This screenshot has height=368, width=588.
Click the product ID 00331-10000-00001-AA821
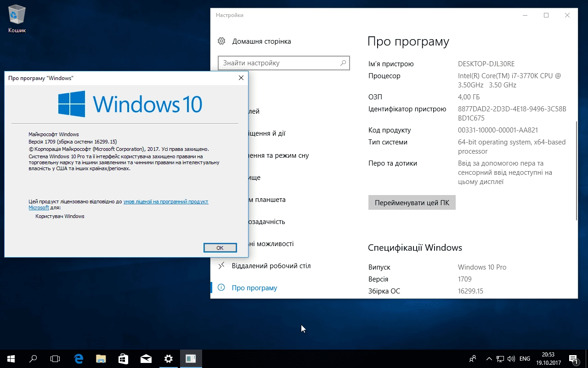tap(498, 130)
